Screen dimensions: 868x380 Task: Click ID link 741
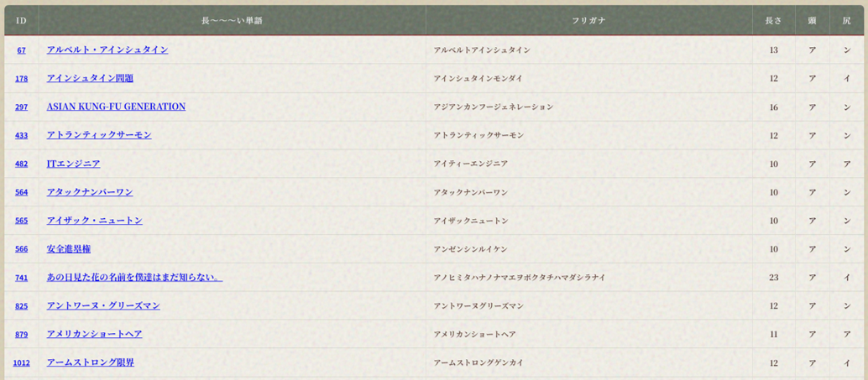[x=21, y=278]
